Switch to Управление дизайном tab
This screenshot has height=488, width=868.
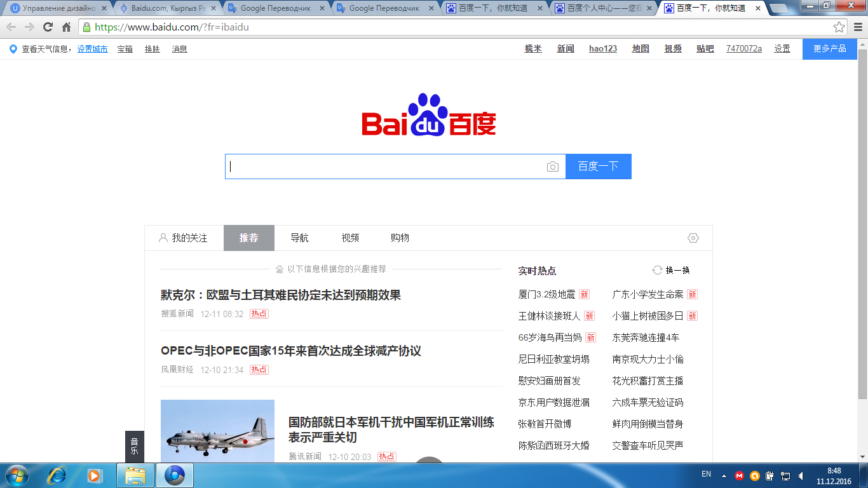59,8
